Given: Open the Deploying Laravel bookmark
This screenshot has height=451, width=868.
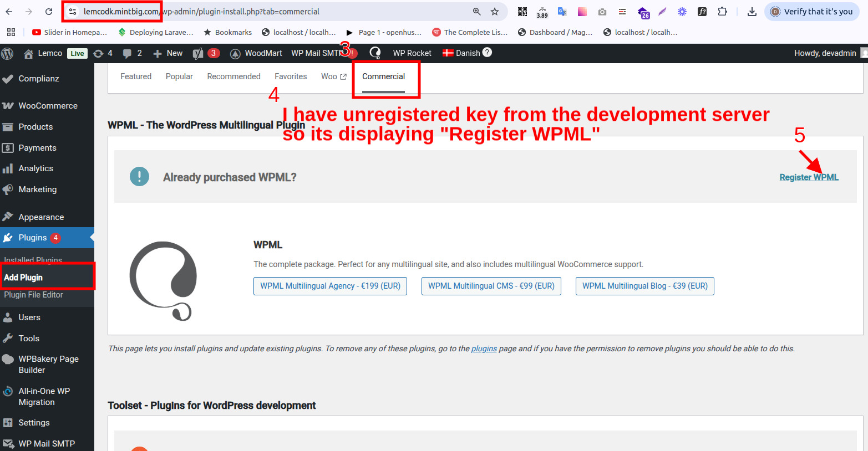Looking at the screenshot, I should (156, 32).
